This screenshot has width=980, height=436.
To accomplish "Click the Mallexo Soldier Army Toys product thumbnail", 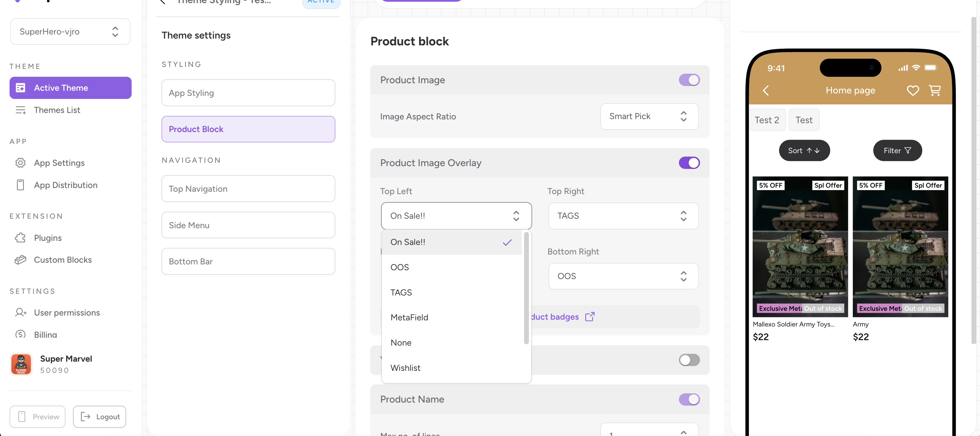I will click(800, 246).
